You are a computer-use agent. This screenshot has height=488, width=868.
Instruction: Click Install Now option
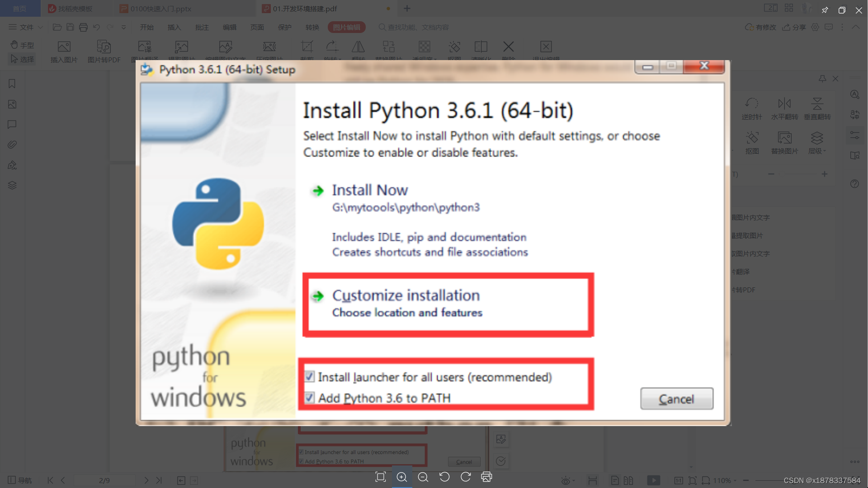coord(369,190)
